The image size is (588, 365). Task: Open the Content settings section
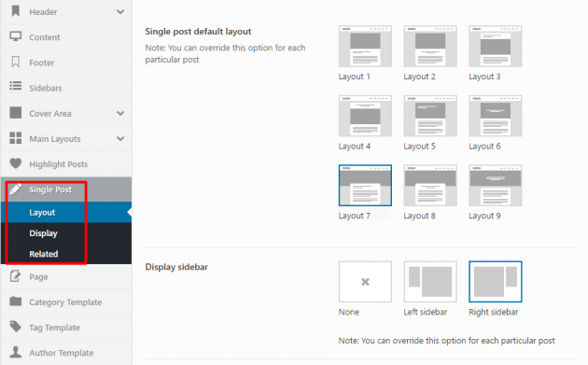[x=66, y=37]
